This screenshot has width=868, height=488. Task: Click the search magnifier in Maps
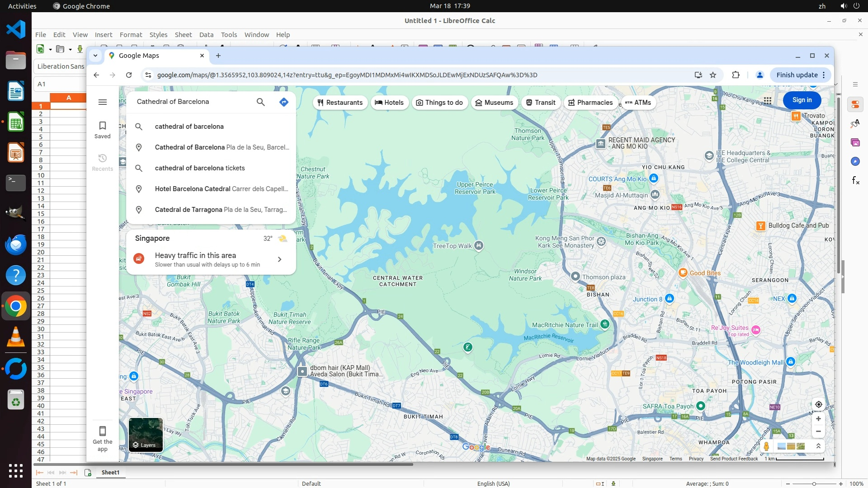coord(260,102)
